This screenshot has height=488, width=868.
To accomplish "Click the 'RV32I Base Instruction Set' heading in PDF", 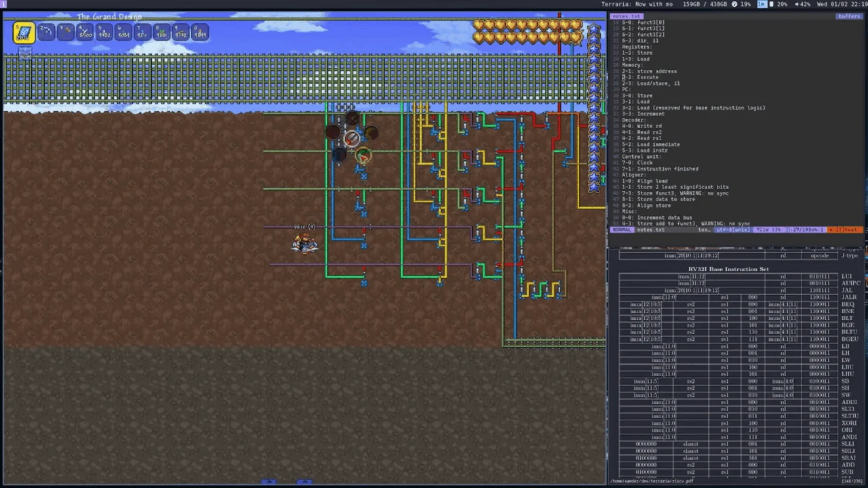I will point(728,269).
